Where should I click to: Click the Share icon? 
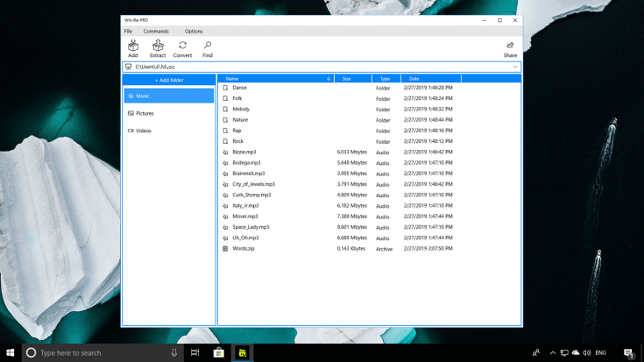(510, 46)
